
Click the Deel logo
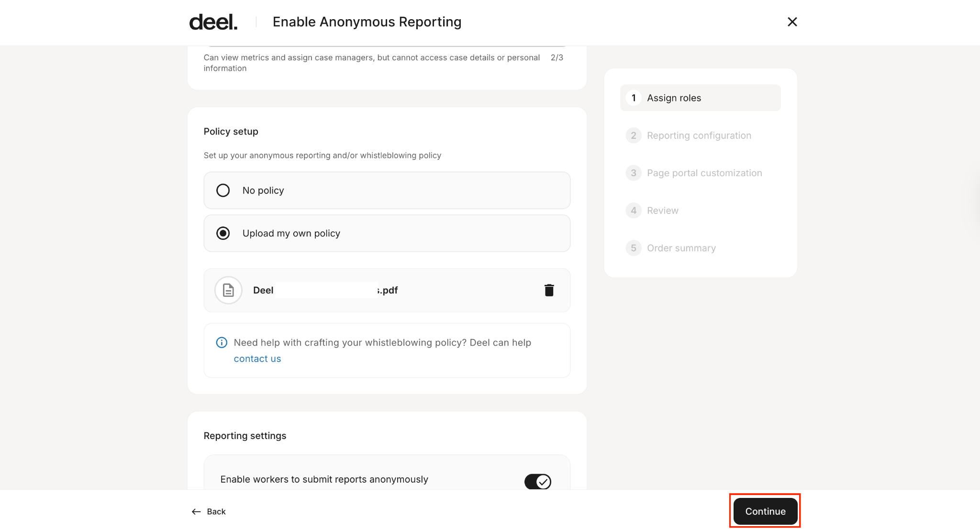tap(213, 22)
